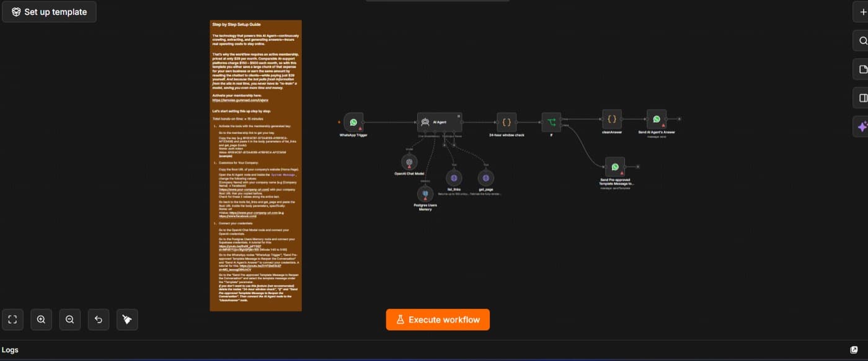Select the If branch node

click(551, 122)
